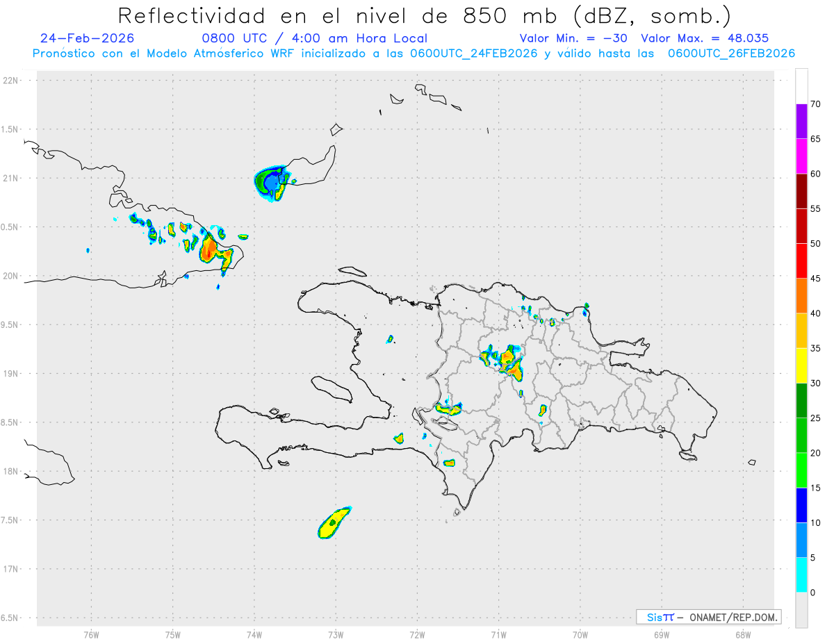Viewport: 834px width, 644px height.
Task: Click the '22N' latitude label
Action: coord(12,81)
